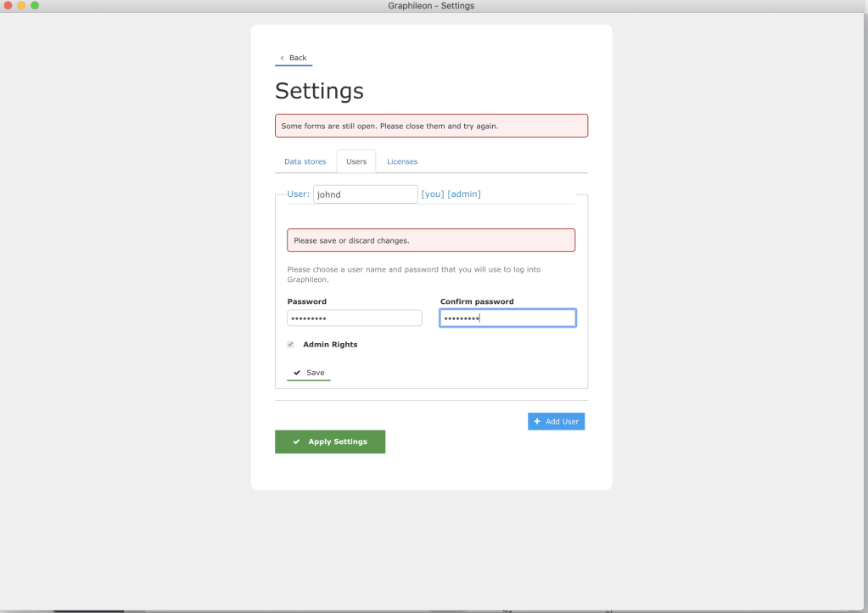The width and height of the screenshot is (868, 613).
Task: Click the User: label
Action: [298, 194]
